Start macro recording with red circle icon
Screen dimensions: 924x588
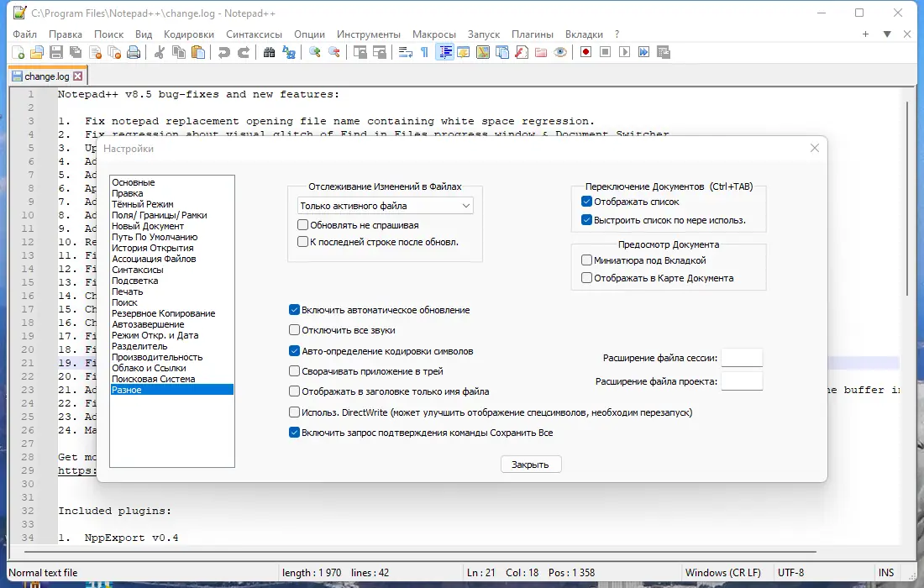tap(585, 52)
